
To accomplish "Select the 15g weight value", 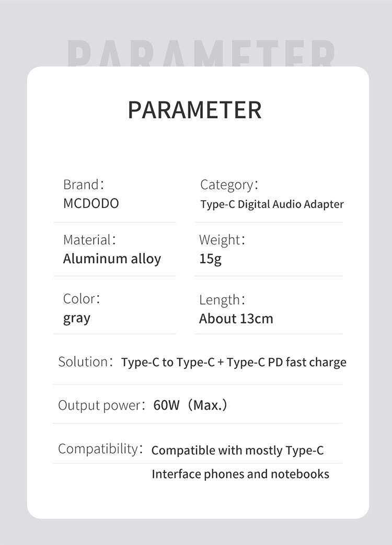I will click(210, 259).
